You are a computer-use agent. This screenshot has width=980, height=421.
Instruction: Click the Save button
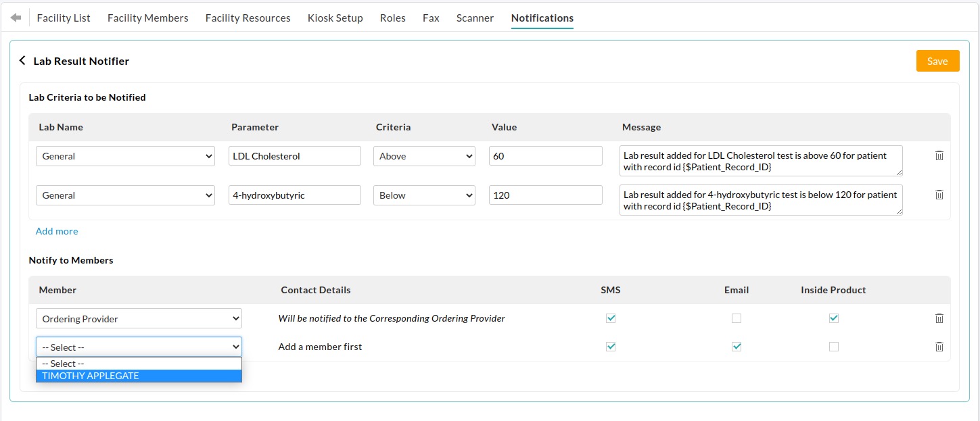(x=937, y=60)
